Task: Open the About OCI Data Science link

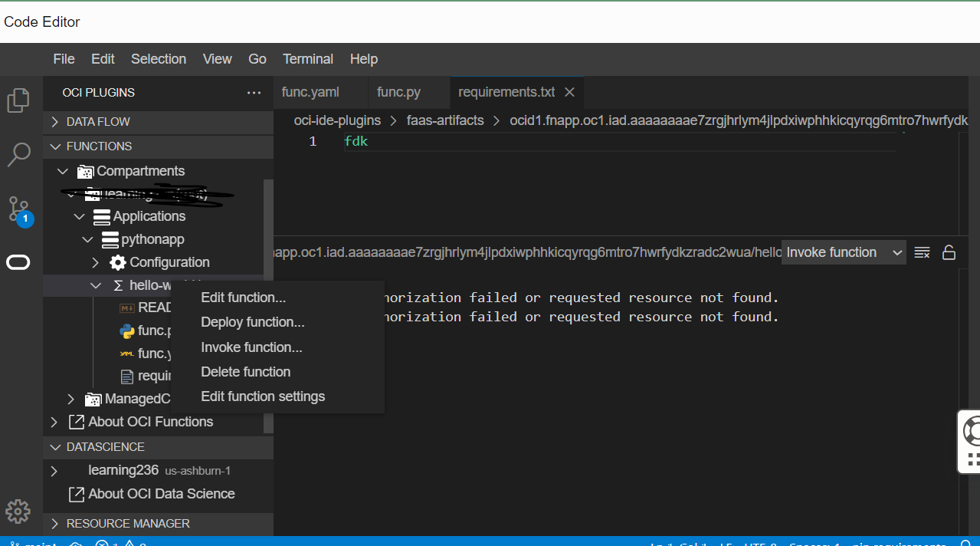Action: [x=162, y=494]
